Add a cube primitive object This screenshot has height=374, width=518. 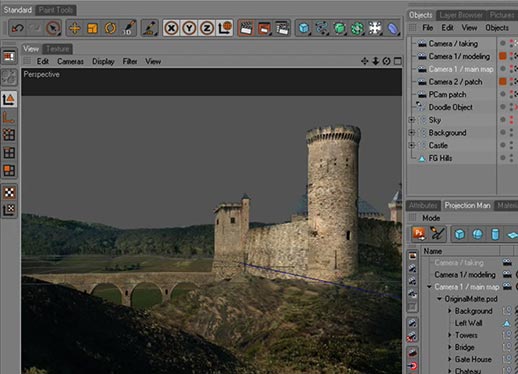point(304,28)
